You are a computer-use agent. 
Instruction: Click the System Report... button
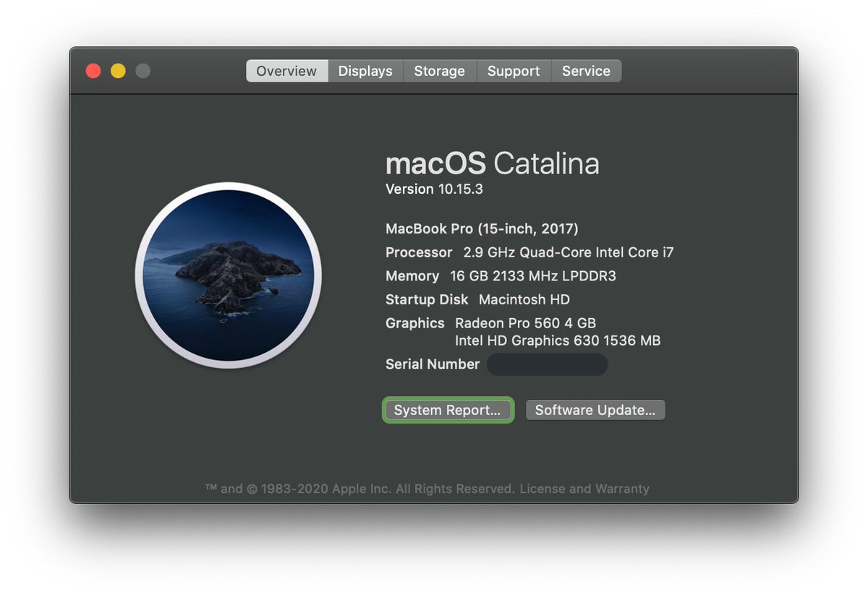[x=448, y=410]
